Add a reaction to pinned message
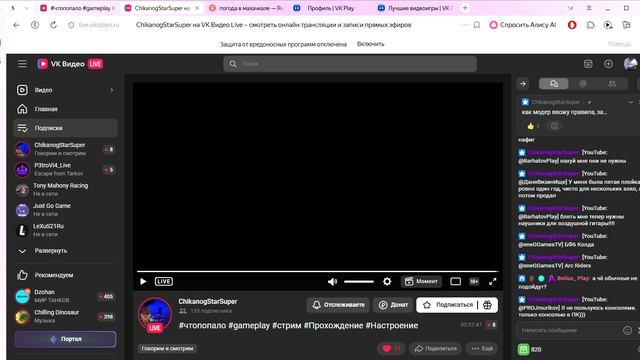Image resolution: width=640 pixels, height=360 pixels. click(554, 126)
